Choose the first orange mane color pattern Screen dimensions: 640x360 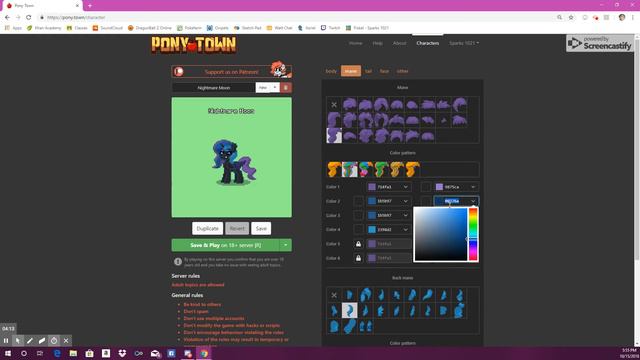(334, 169)
